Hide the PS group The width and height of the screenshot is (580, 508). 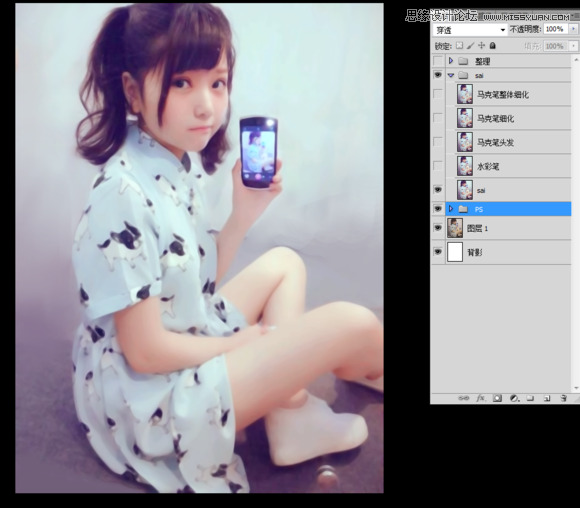coord(438,209)
